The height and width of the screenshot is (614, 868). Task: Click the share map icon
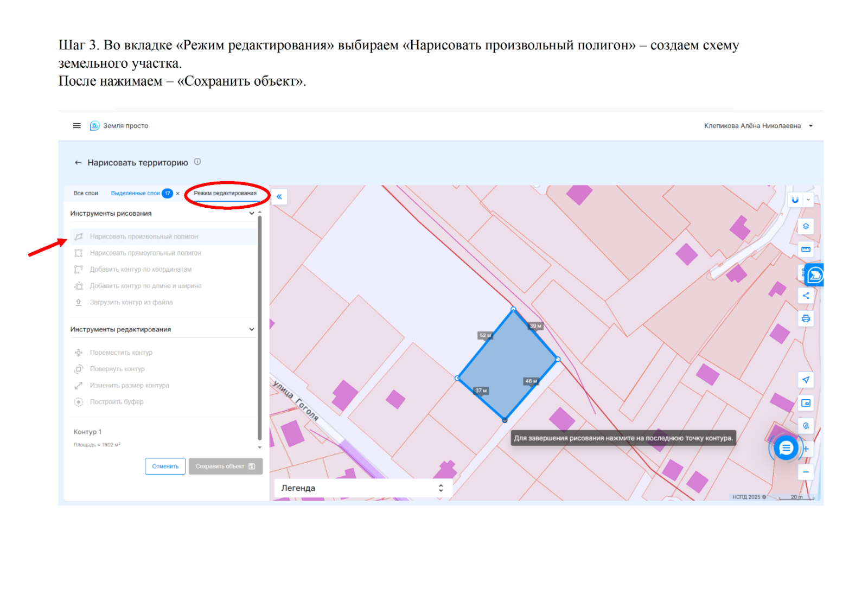806,296
